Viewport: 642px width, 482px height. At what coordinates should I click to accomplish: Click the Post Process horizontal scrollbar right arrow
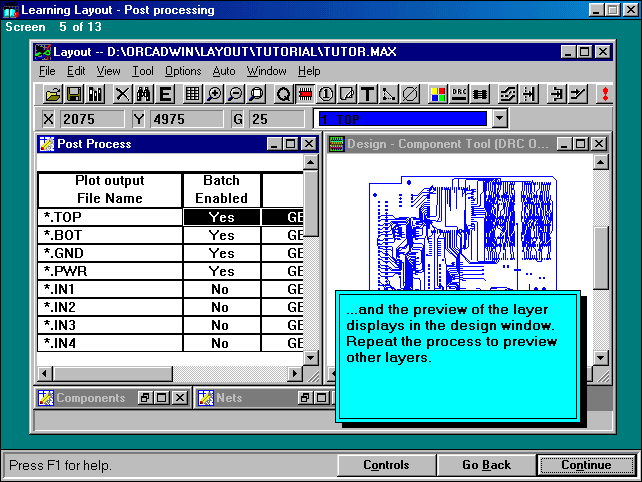295,374
